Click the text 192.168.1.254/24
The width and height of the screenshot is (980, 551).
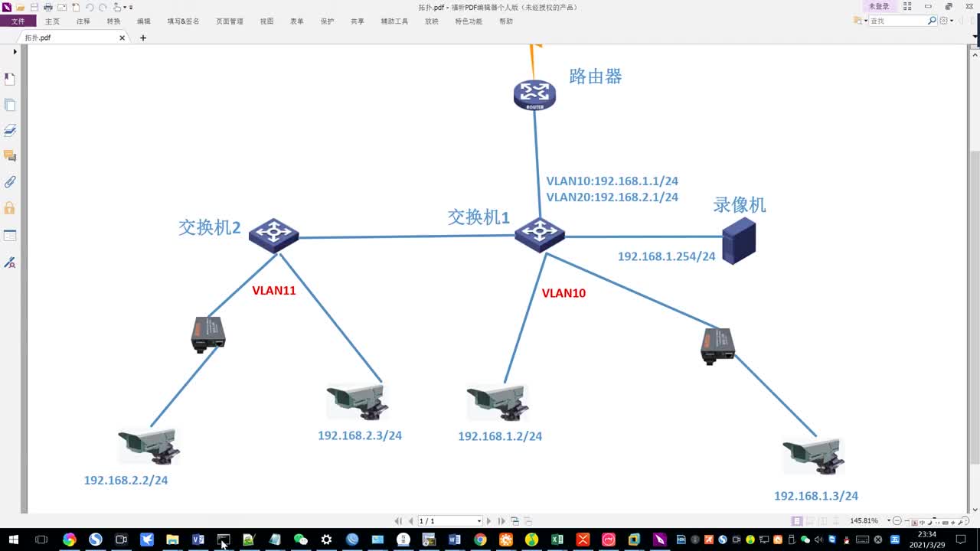tap(666, 256)
